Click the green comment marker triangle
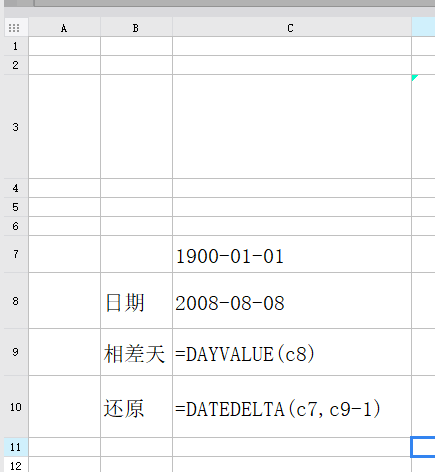Viewport: 435px width, 472px height. [414, 77]
